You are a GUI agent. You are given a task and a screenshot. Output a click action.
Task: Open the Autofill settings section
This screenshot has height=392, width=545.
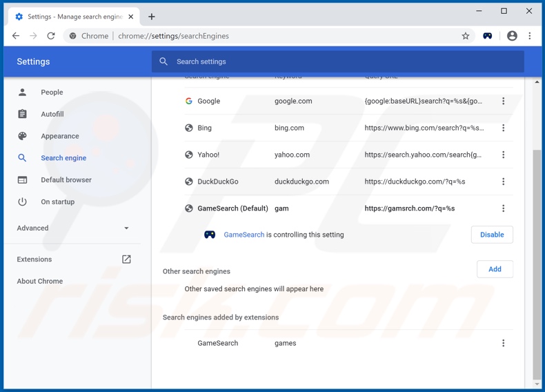[52, 114]
